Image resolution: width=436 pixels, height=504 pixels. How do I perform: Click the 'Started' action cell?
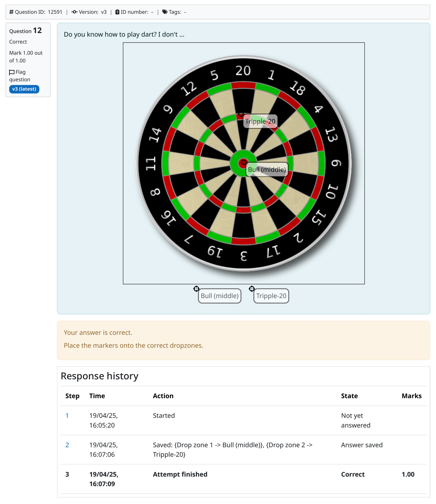tap(164, 416)
